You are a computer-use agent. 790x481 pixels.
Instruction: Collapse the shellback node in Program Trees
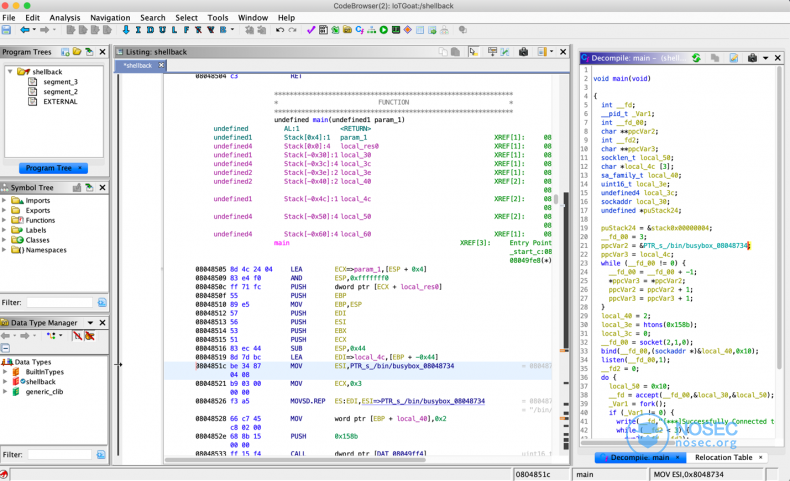pyautogui.click(x=10, y=72)
